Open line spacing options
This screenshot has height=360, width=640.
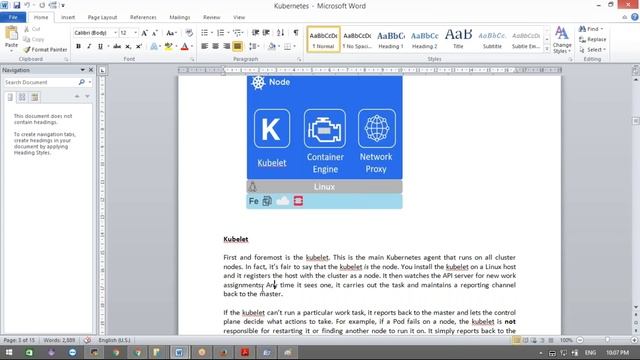pyautogui.click(x=253, y=47)
